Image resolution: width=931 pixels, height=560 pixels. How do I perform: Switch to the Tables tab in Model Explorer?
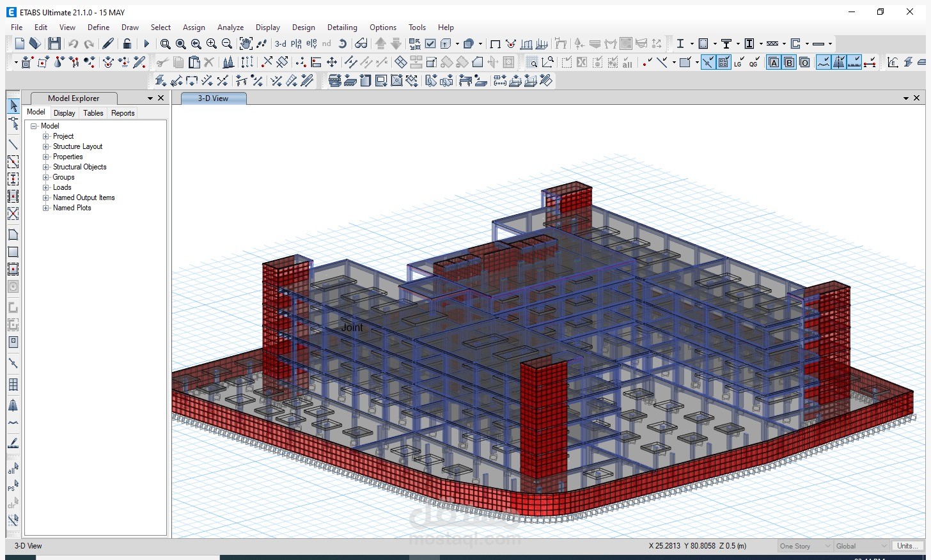point(93,113)
